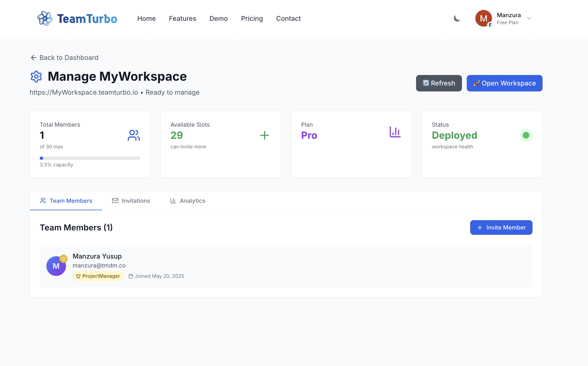
Task: Open the Pricing navigation link
Action: [252, 18]
